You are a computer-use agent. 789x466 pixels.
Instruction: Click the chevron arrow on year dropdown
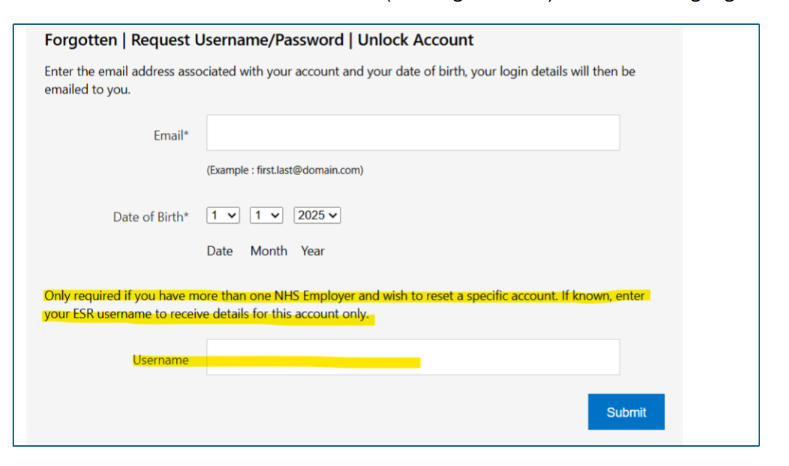point(333,215)
